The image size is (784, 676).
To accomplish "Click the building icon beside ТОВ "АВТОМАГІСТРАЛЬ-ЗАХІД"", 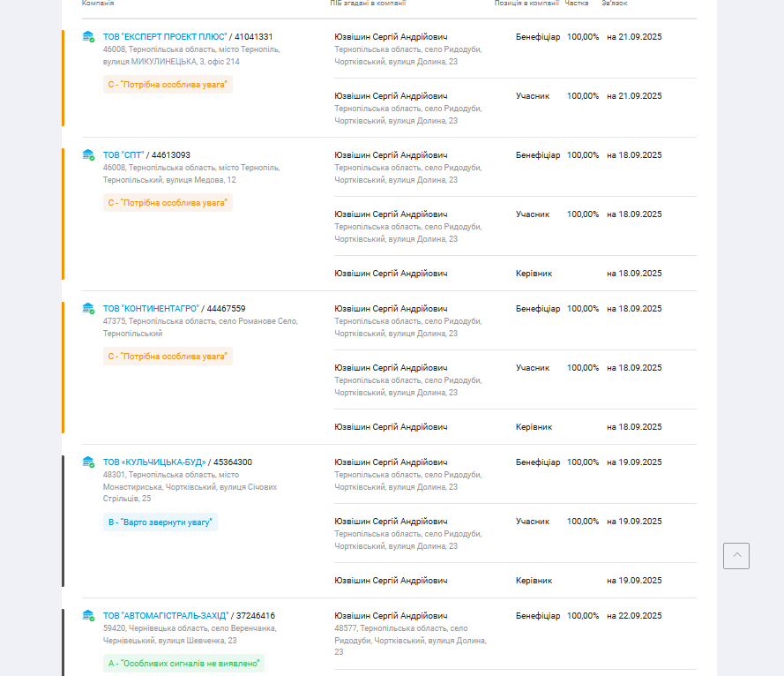I will [x=88, y=616].
